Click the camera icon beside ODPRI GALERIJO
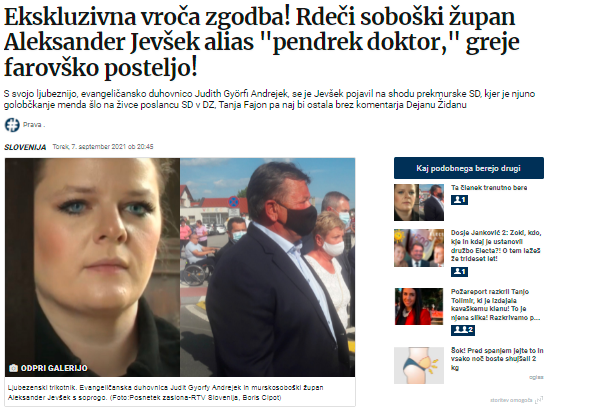600x410 pixels. (13, 368)
